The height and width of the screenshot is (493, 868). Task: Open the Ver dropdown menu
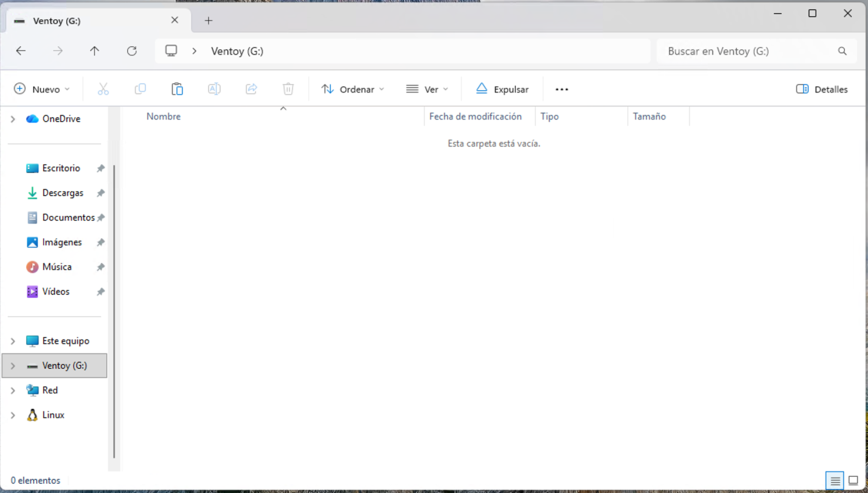[x=427, y=89]
